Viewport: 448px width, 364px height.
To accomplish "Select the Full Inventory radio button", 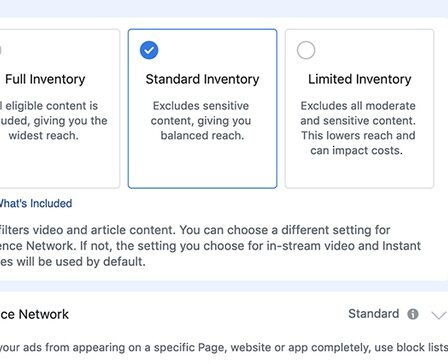I will pos(1,50).
